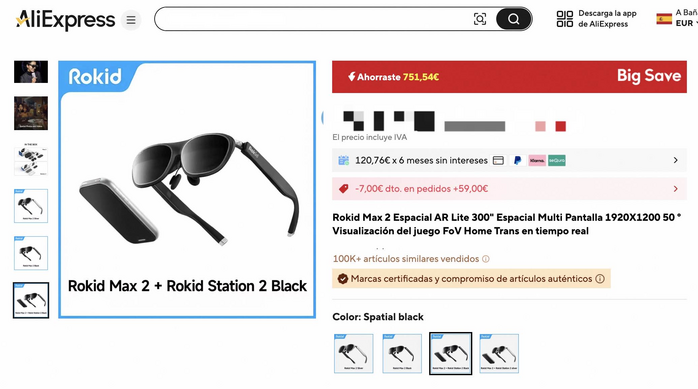
Task: Click the info icon after certified brands text
Action: pos(600,279)
